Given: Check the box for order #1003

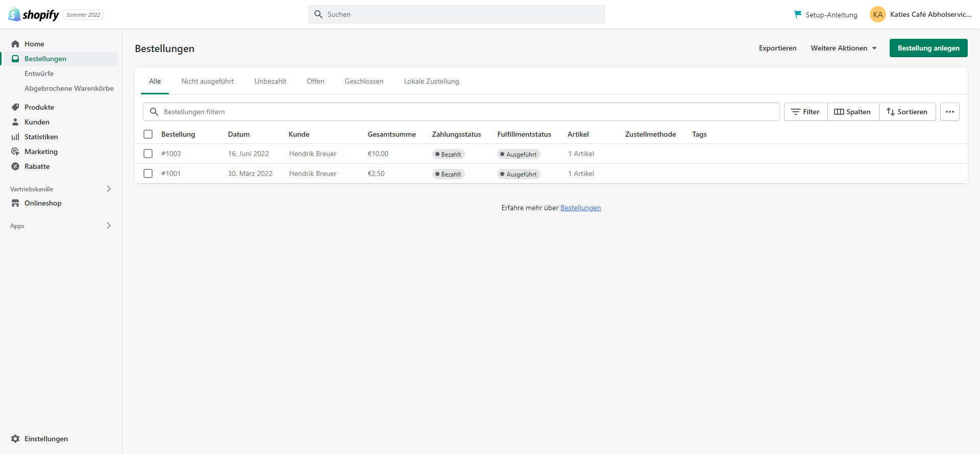Looking at the screenshot, I should (148, 154).
